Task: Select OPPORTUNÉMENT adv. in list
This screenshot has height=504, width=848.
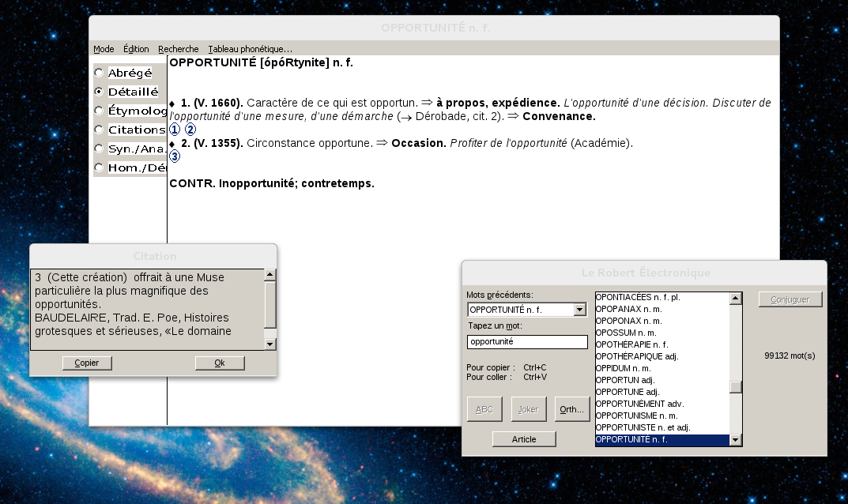Action: (662, 404)
